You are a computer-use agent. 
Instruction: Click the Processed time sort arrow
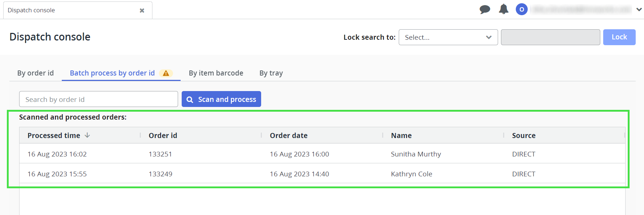[87, 135]
